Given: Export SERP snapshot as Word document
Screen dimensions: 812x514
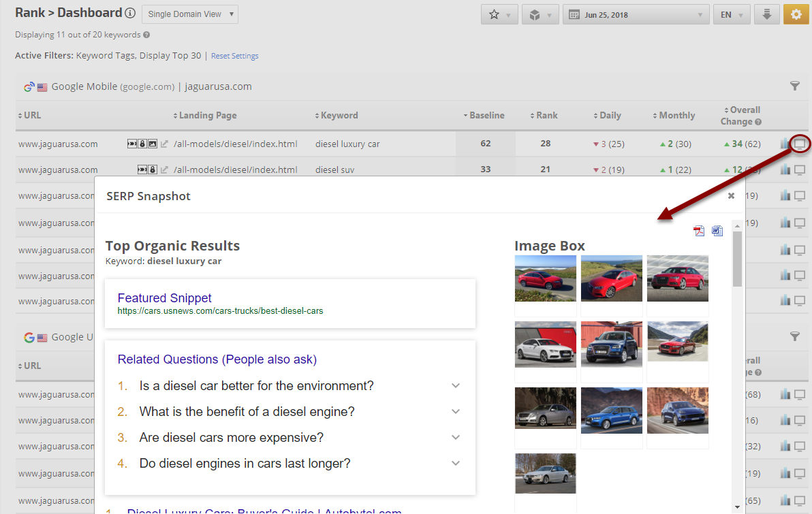Looking at the screenshot, I should tap(717, 231).
